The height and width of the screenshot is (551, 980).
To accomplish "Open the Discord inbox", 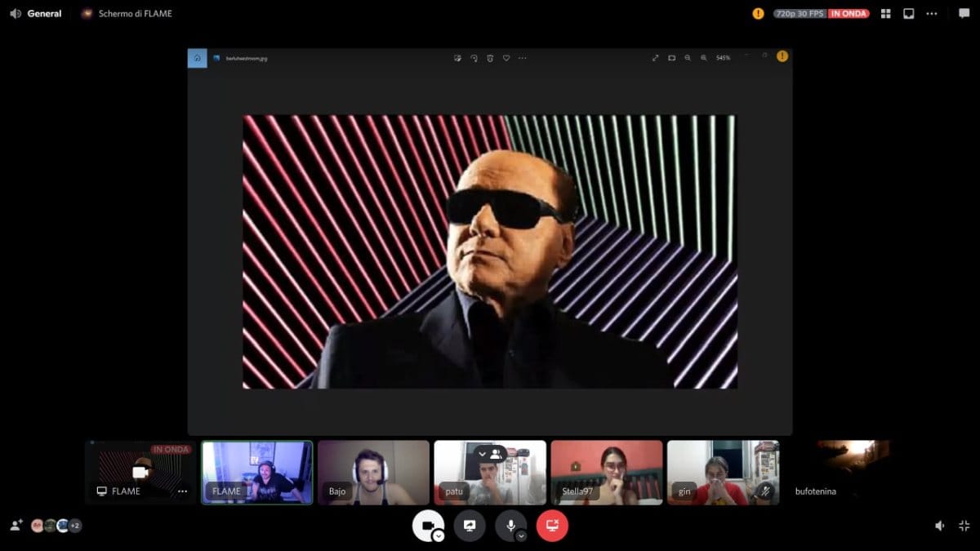I will tap(909, 13).
